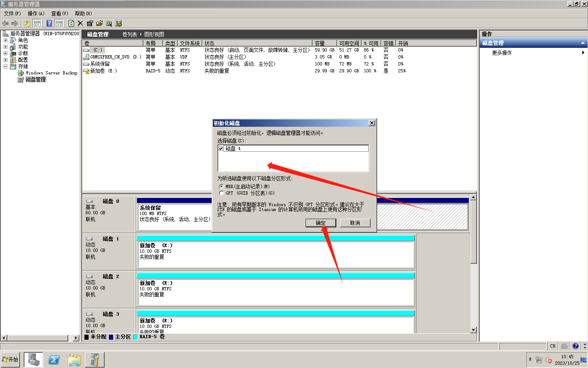Click the black X delete toolbar icon

pos(80,23)
